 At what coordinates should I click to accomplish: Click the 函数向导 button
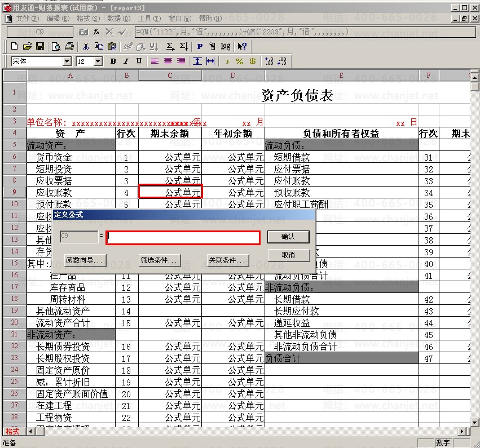coord(85,260)
